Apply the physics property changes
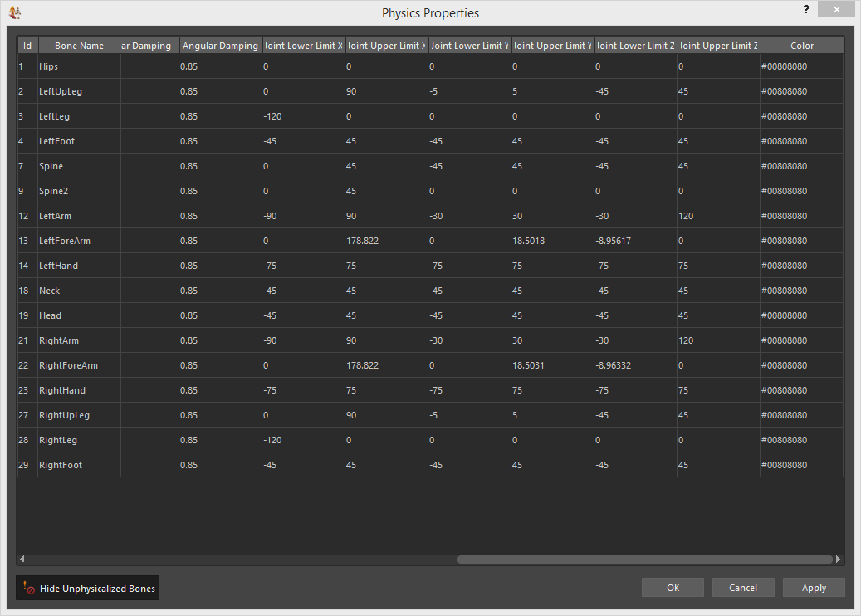Image resolution: width=861 pixels, height=616 pixels. (x=814, y=588)
